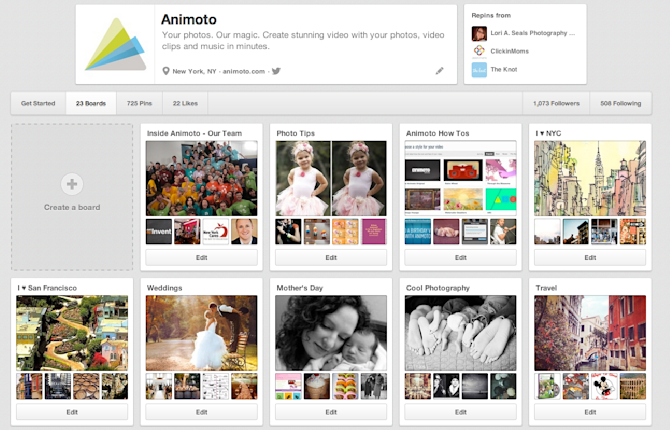Viewport: 670px width, 430px height.
Task: Open the team group photo cover
Action: pos(202,178)
